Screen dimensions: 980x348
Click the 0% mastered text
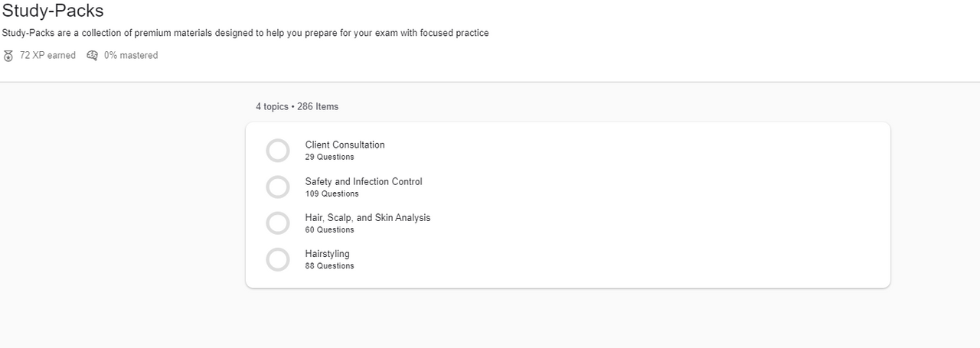[x=131, y=55]
